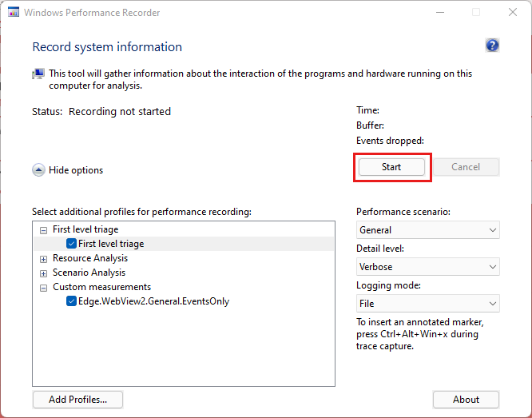
Task: Open the About dialog
Action: pos(466,400)
